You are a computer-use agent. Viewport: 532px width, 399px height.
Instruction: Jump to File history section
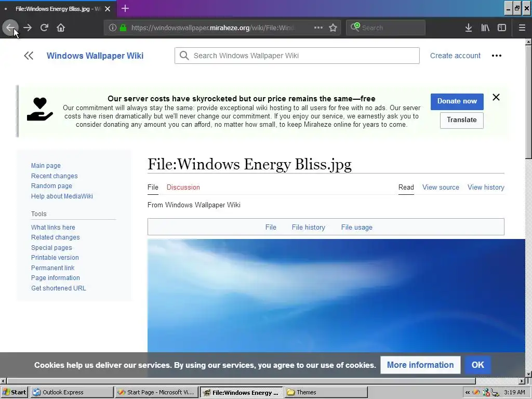(x=309, y=228)
